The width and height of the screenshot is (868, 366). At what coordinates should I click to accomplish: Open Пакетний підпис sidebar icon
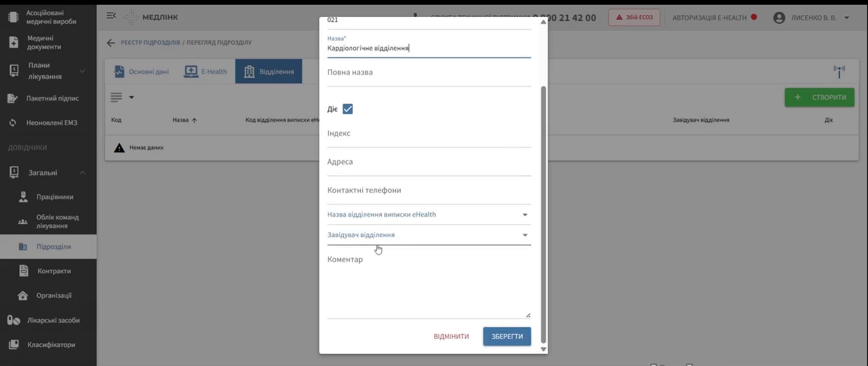click(x=12, y=98)
